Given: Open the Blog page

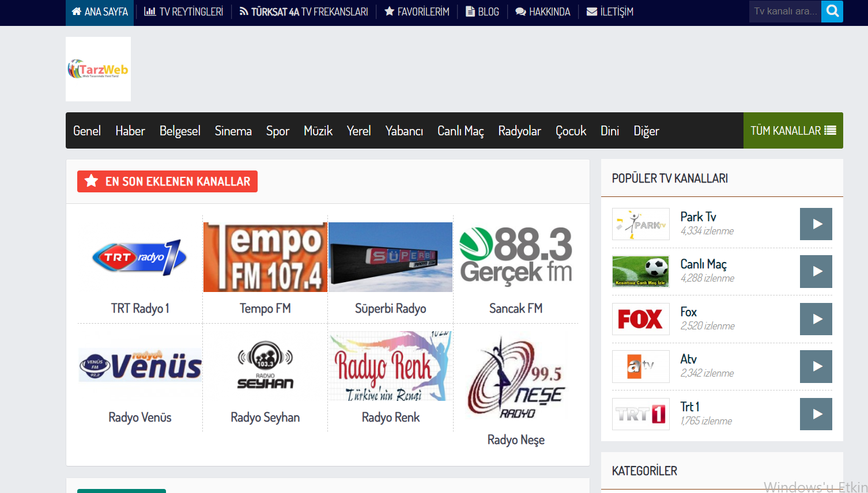Looking at the screenshot, I should pos(482,12).
